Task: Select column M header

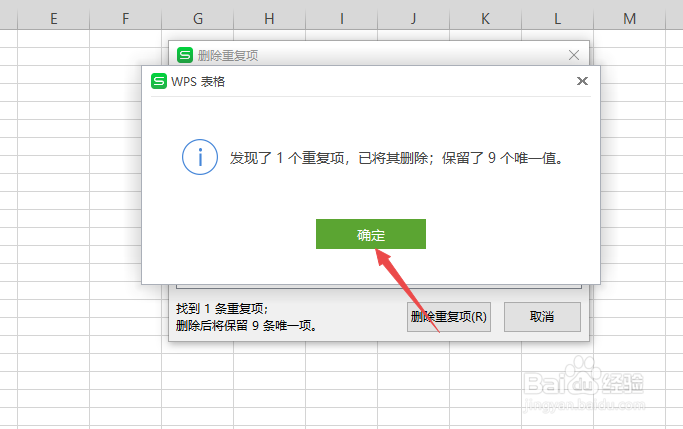Action: coord(629,19)
